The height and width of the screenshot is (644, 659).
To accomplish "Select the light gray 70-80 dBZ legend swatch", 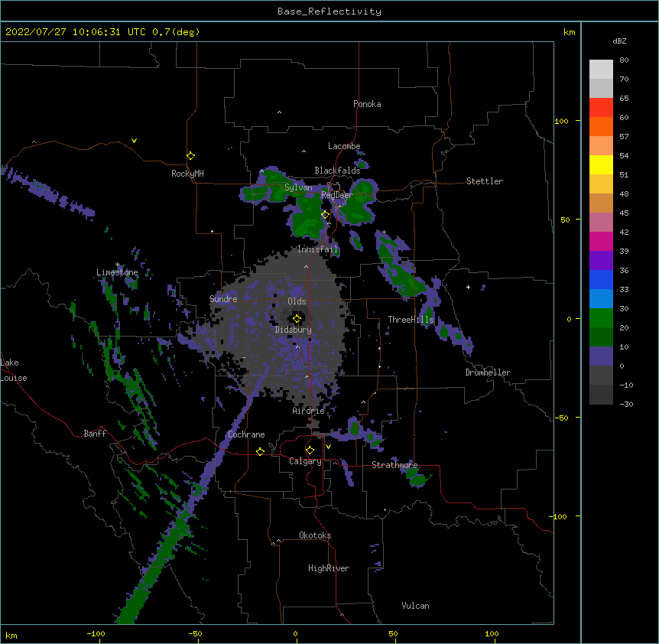I will pyautogui.click(x=601, y=70).
